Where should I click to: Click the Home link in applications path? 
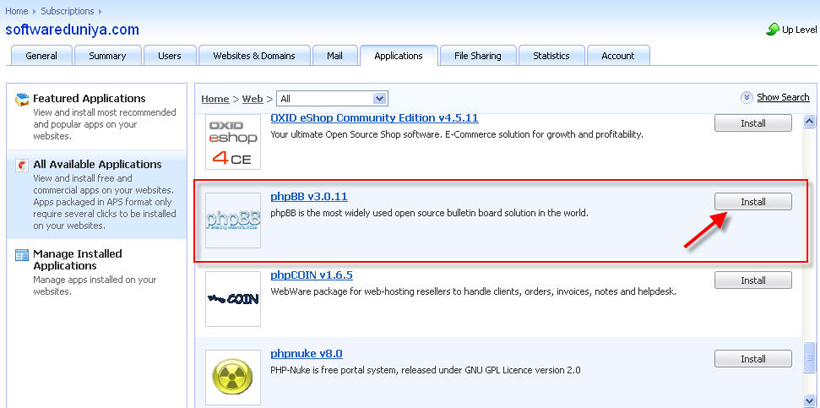[x=215, y=98]
